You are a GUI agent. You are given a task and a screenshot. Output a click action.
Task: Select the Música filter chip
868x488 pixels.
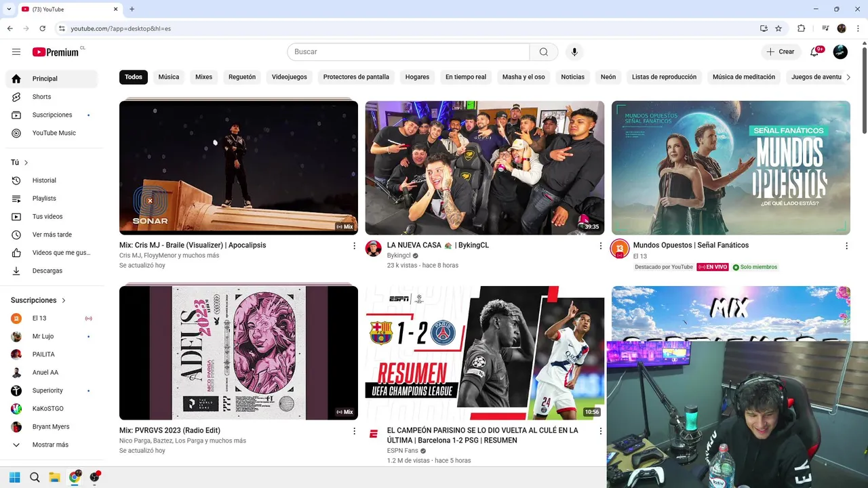click(x=169, y=77)
